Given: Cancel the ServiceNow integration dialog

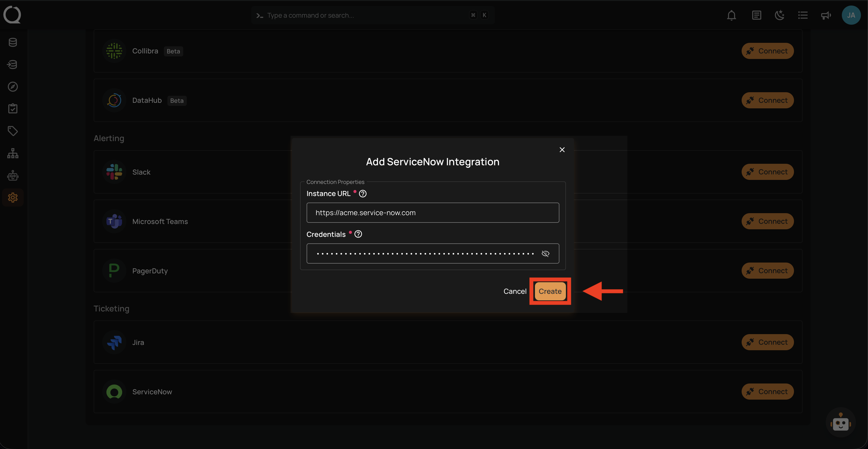Looking at the screenshot, I should tap(515, 291).
